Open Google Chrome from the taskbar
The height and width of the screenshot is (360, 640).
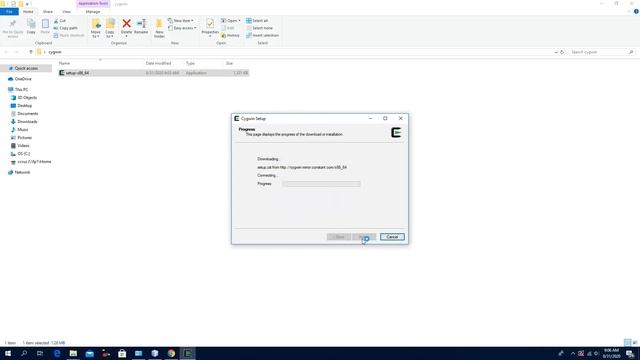click(x=171, y=353)
